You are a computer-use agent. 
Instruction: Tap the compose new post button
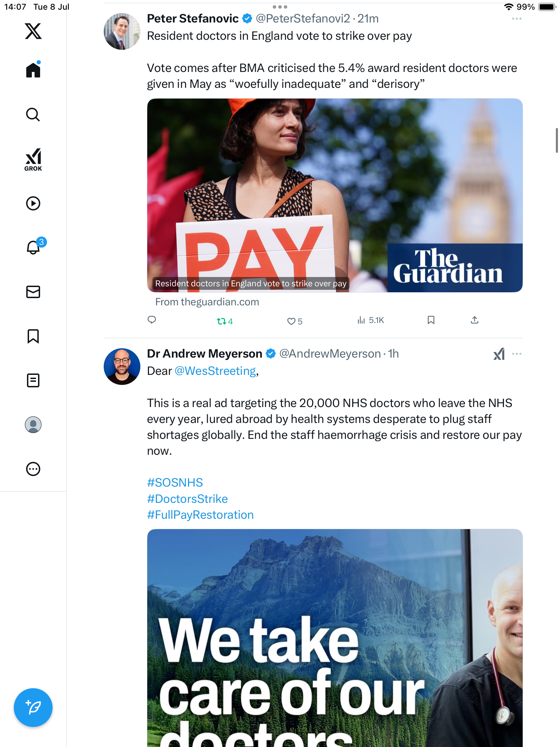click(x=33, y=708)
